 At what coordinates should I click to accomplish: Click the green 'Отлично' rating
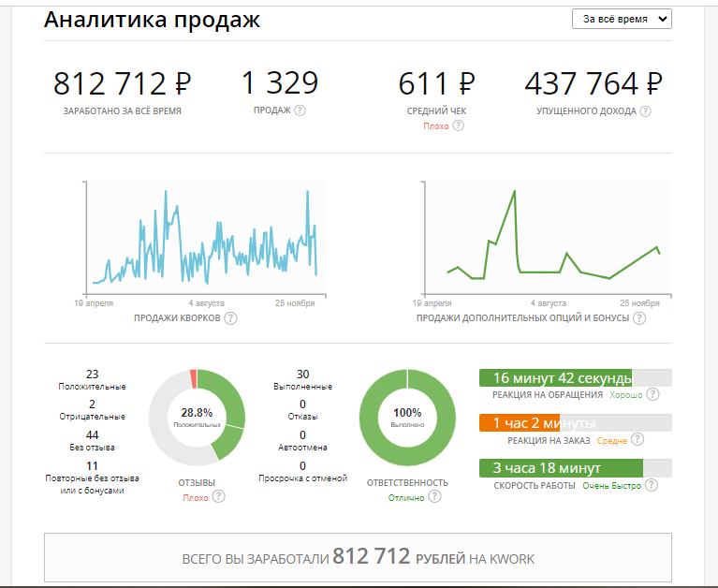406,498
